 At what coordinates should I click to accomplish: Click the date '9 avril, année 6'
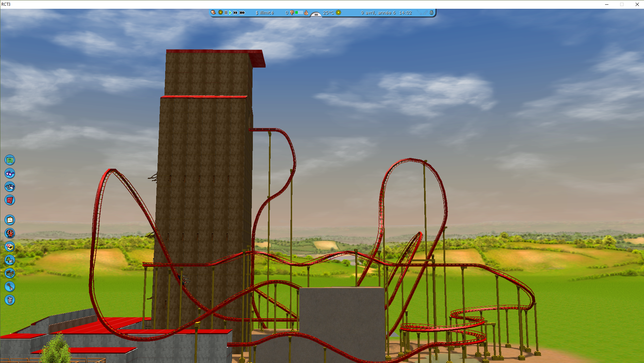coord(378,13)
